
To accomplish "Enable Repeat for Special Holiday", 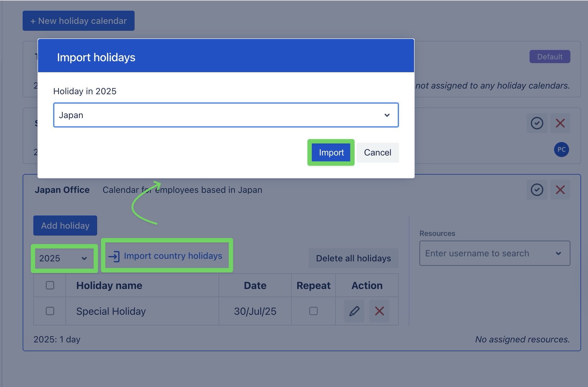I will tap(313, 311).
